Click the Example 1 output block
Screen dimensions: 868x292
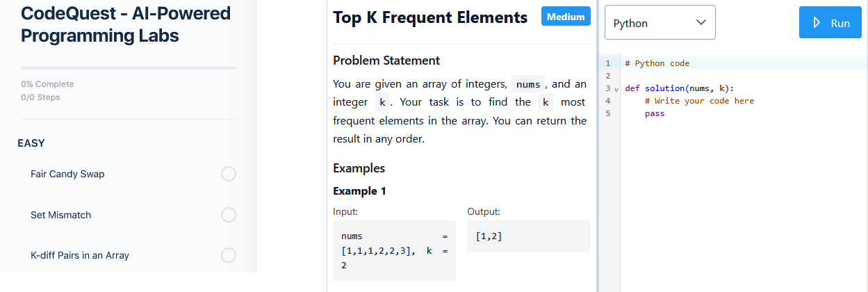point(528,236)
